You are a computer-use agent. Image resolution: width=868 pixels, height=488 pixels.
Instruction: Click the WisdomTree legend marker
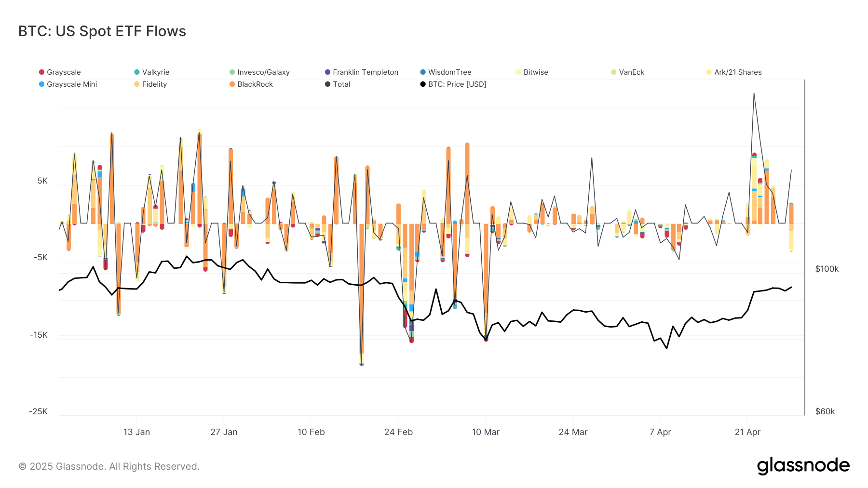coord(421,72)
